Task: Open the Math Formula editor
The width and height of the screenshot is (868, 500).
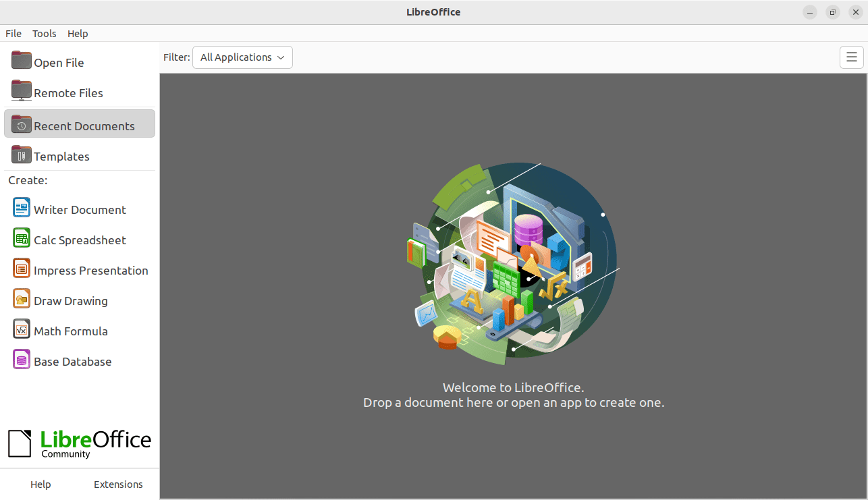Action: 71,330
